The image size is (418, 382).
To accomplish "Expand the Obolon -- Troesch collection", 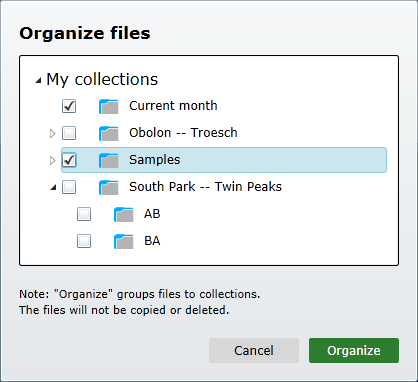I will (x=52, y=134).
